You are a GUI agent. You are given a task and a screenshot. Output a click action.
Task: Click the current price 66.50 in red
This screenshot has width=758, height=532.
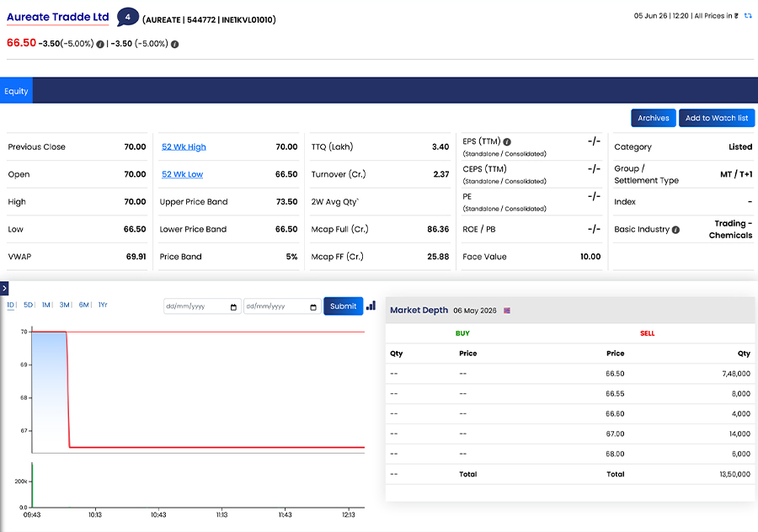[21, 43]
